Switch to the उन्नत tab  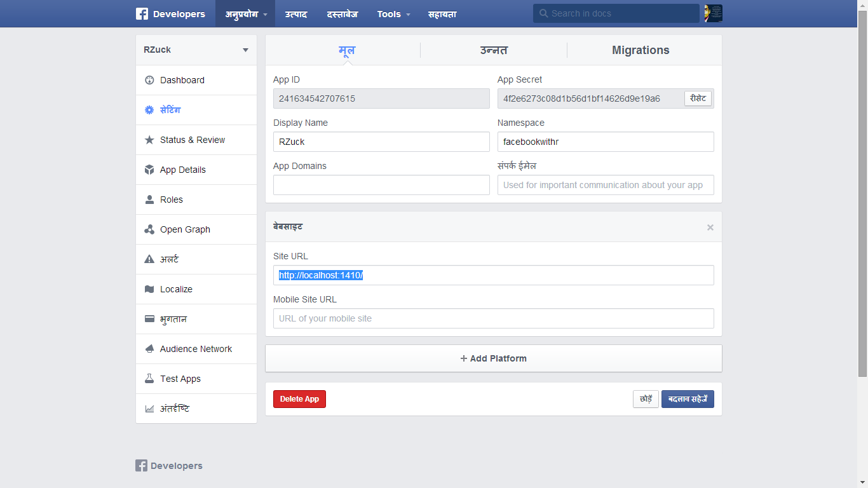[493, 50]
